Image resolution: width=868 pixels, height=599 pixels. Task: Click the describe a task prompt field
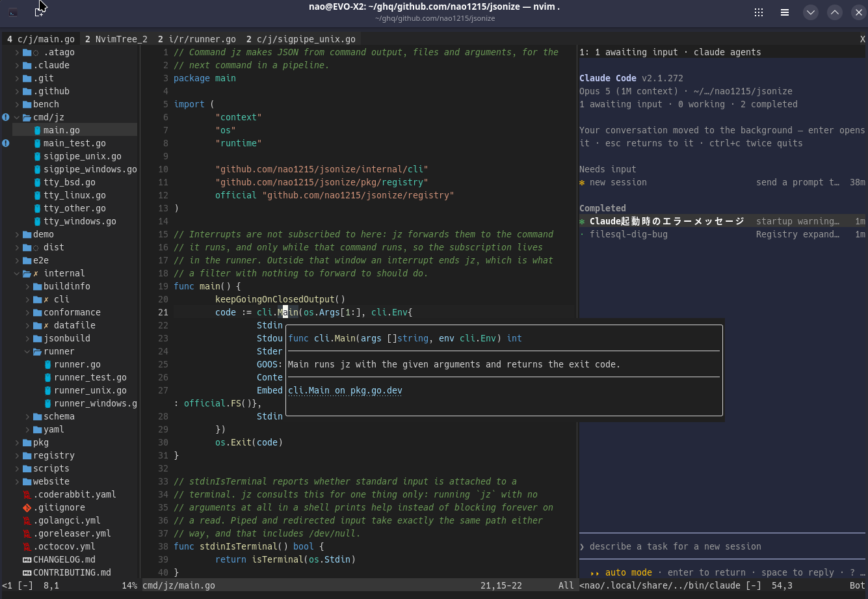pyautogui.click(x=722, y=546)
